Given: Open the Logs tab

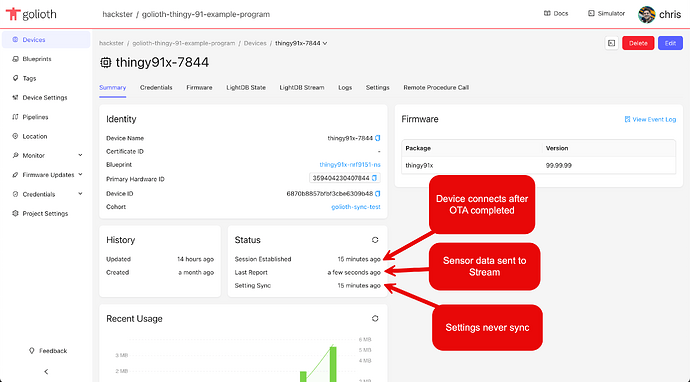Looking at the screenshot, I should [x=345, y=88].
